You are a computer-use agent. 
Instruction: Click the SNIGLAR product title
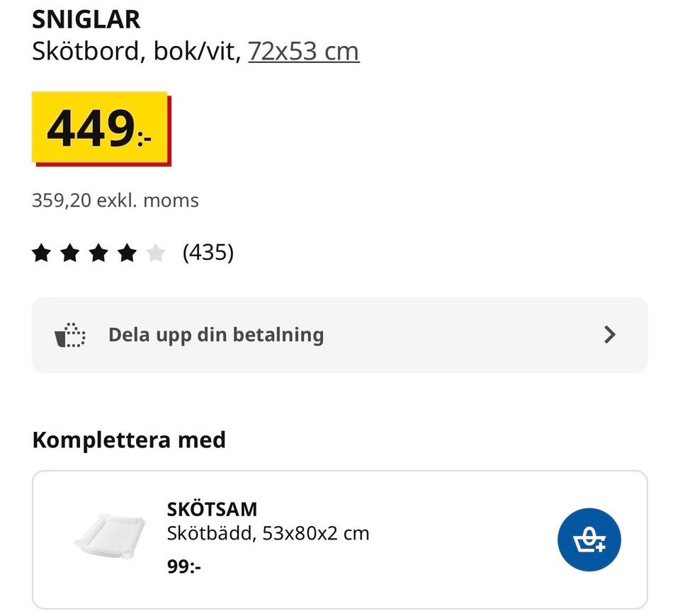(86, 20)
